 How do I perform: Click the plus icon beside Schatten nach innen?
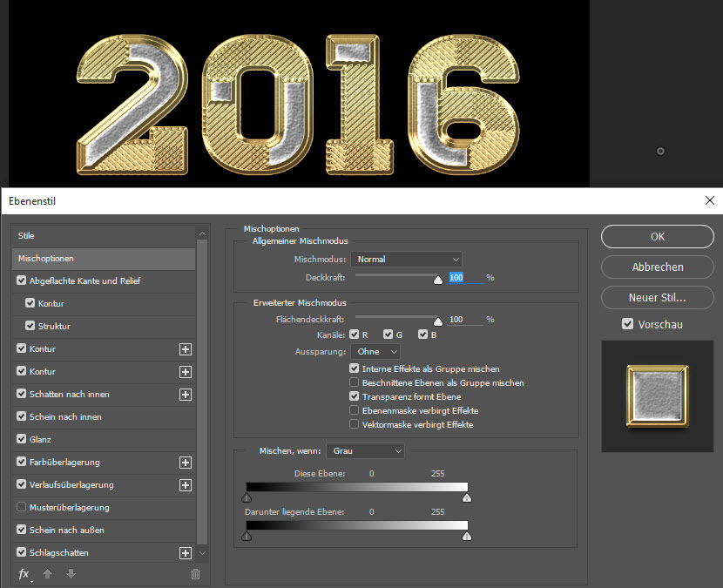coord(185,395)
